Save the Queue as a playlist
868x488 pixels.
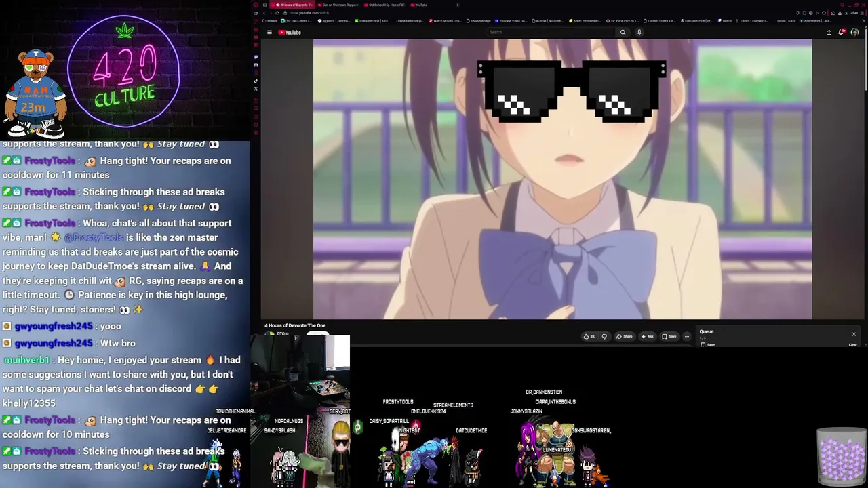coord(707,345)
